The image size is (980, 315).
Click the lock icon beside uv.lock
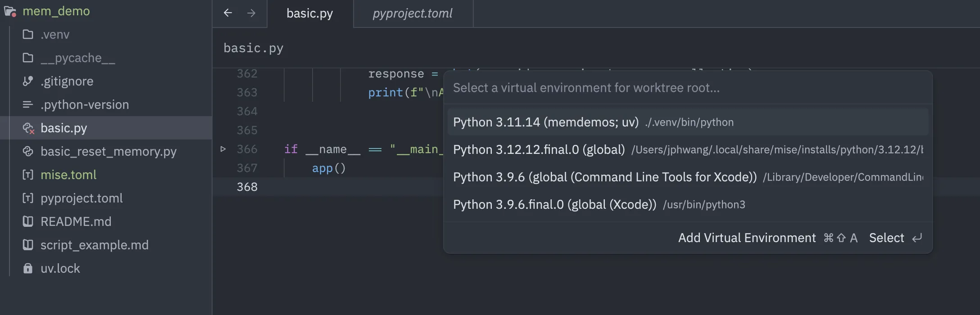(x=28, y=268)
